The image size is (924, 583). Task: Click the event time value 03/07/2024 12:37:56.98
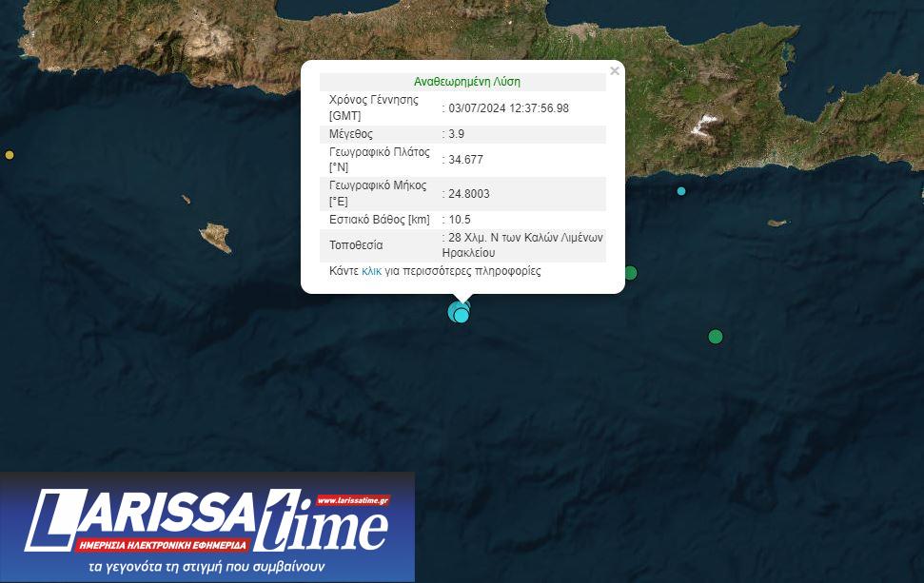[508, 107]
